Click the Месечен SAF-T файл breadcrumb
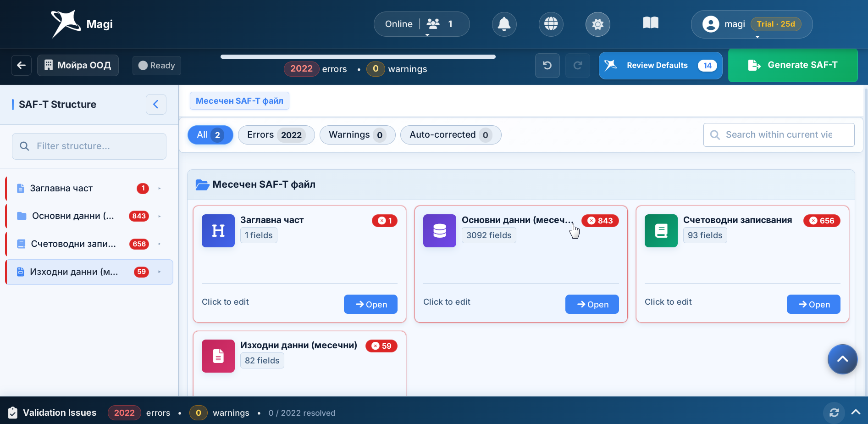 [239, 101]
